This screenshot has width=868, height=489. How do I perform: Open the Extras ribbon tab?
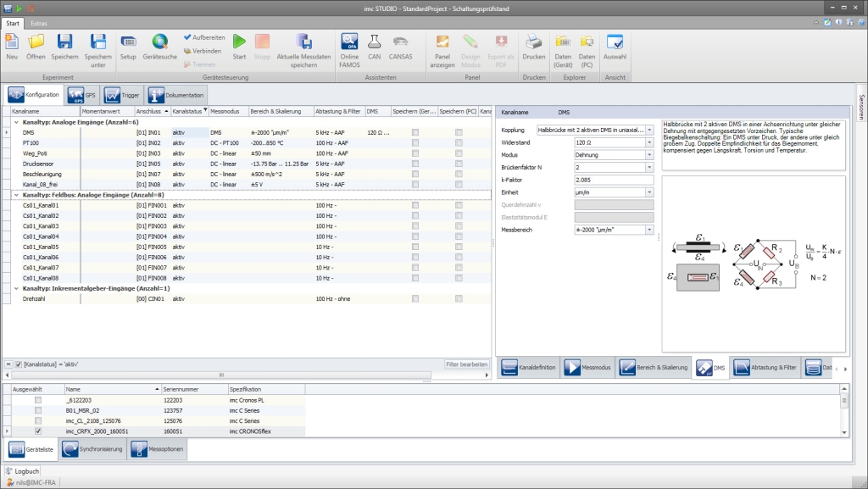click(x=39, y=23)
